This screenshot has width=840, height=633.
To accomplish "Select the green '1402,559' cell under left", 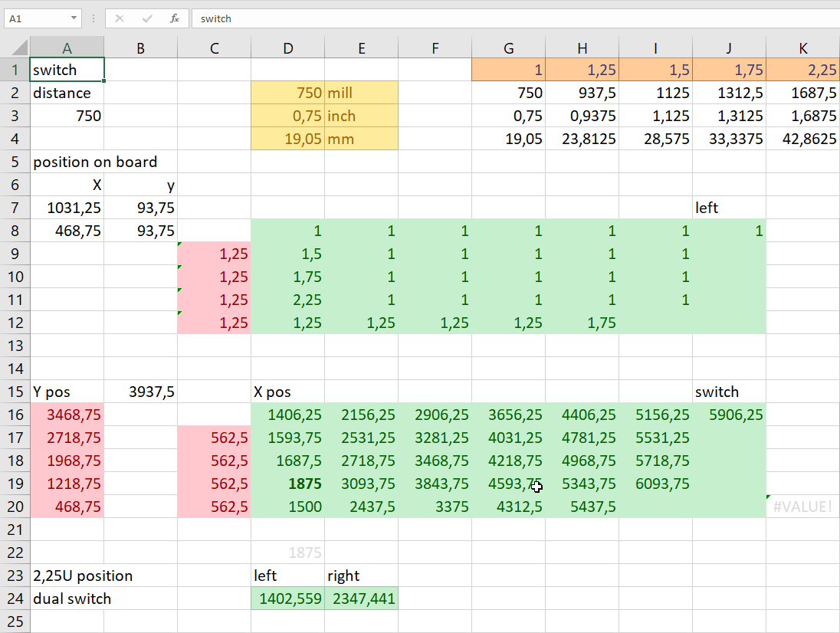I will [x=287, y=599].
